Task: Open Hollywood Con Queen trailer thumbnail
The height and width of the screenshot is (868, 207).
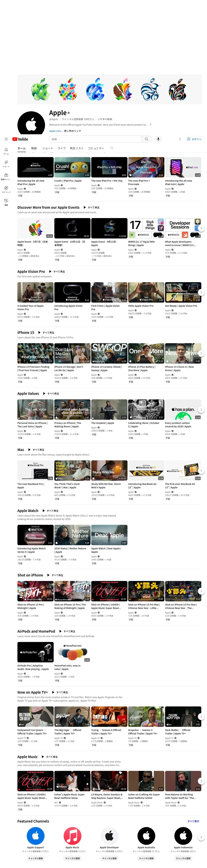Action: [36, 716]
